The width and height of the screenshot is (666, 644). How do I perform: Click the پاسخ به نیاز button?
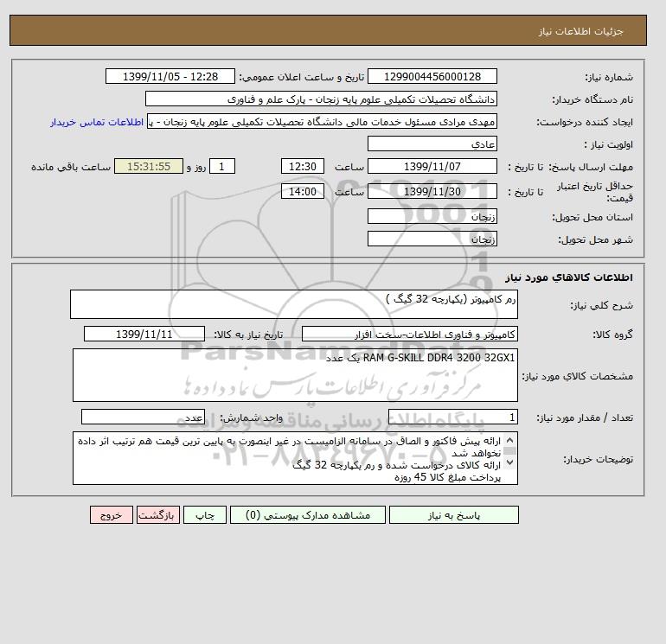tap(453, 514)
